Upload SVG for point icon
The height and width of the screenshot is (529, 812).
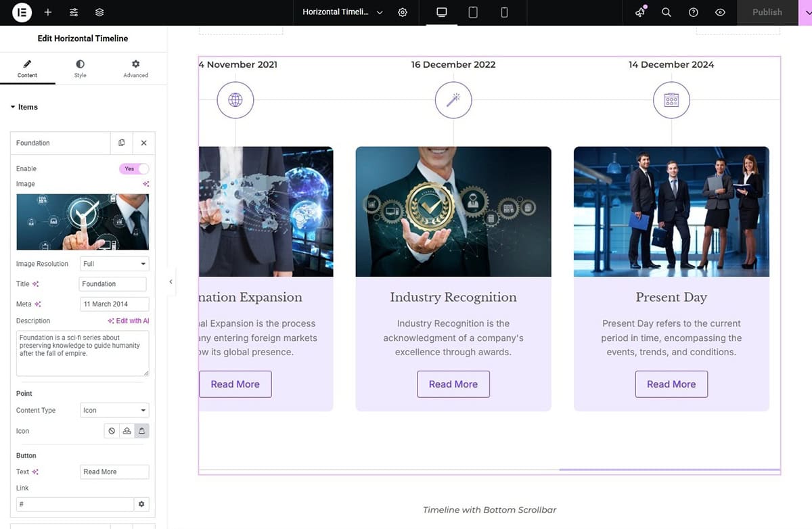127,431
